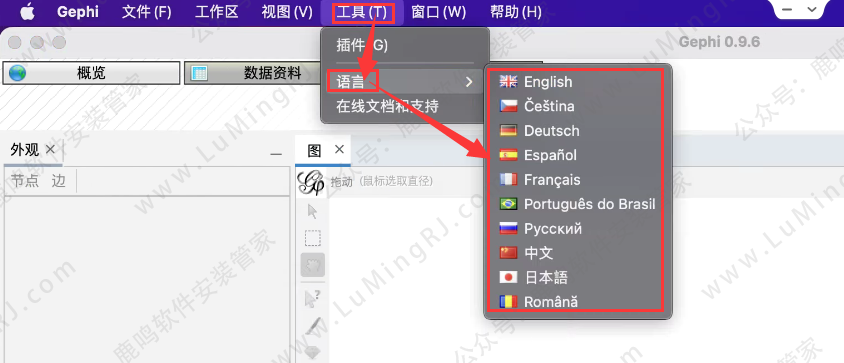
Task: Select the rectangle selection tool
Action: coord(313,238)
